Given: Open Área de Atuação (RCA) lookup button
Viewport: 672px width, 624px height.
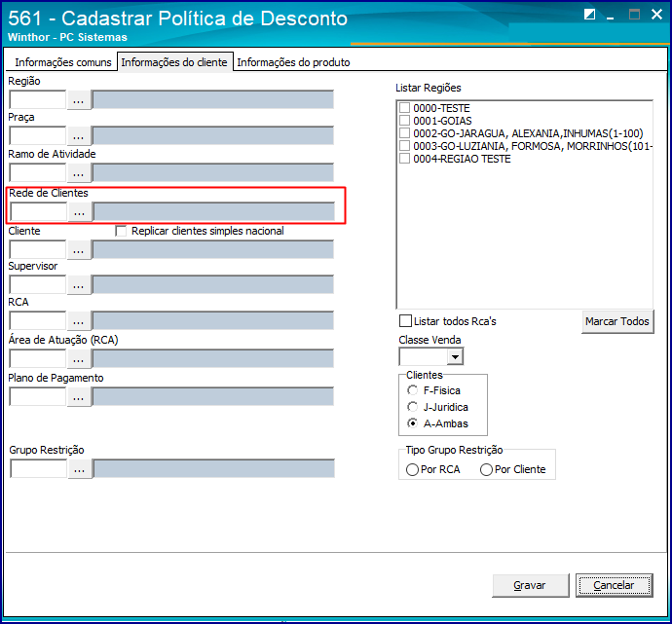Looking at the screenshot, I should click(79, 359).
